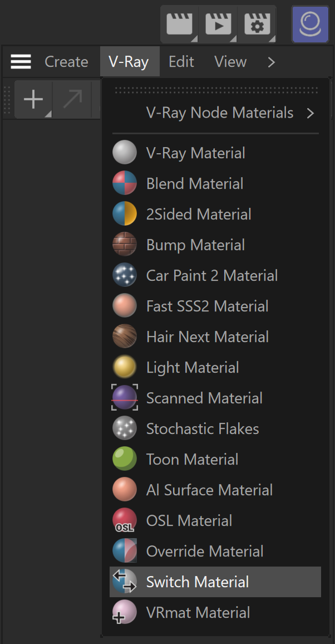This screenshot has height=644, width=335.
Task: Click the Render to Picture Viewer icon
Action: [218, 24]
